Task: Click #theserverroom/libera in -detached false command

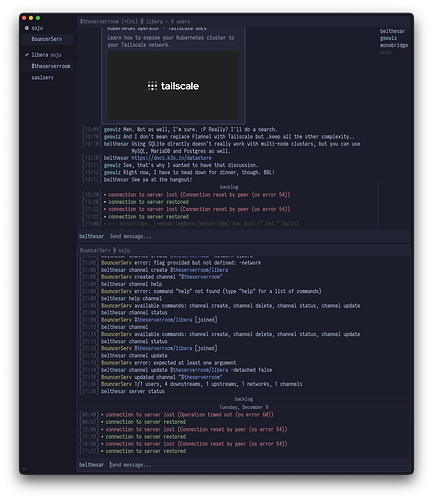Action: 199,370
